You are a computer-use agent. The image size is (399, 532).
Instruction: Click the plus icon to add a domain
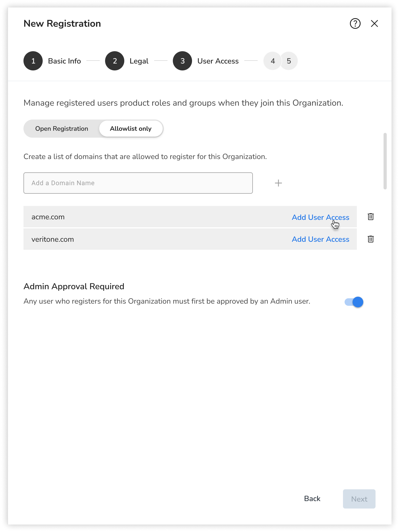point(278,183)
